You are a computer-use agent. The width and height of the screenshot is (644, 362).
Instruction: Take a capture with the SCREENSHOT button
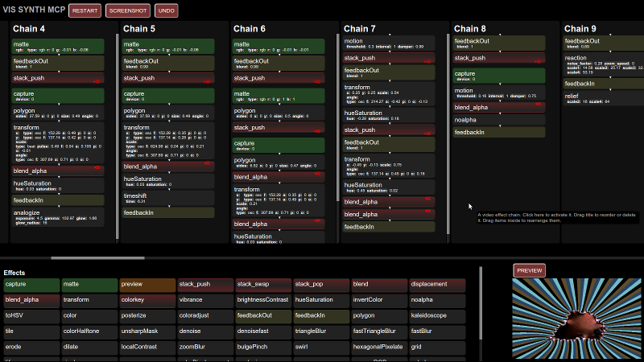point(128,10)
